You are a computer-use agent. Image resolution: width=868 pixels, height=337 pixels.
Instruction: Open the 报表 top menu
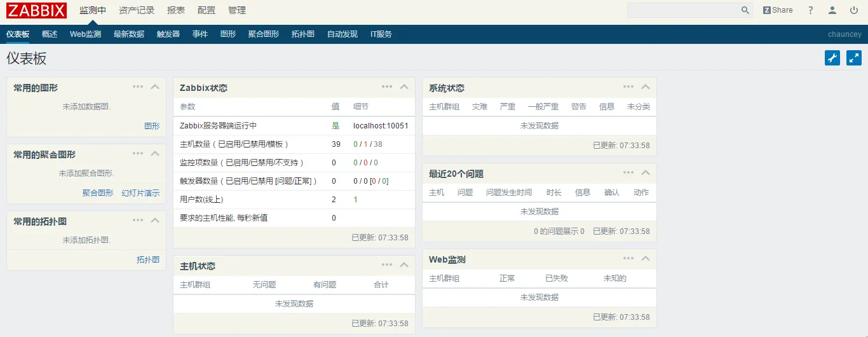[x=176, y=10]
